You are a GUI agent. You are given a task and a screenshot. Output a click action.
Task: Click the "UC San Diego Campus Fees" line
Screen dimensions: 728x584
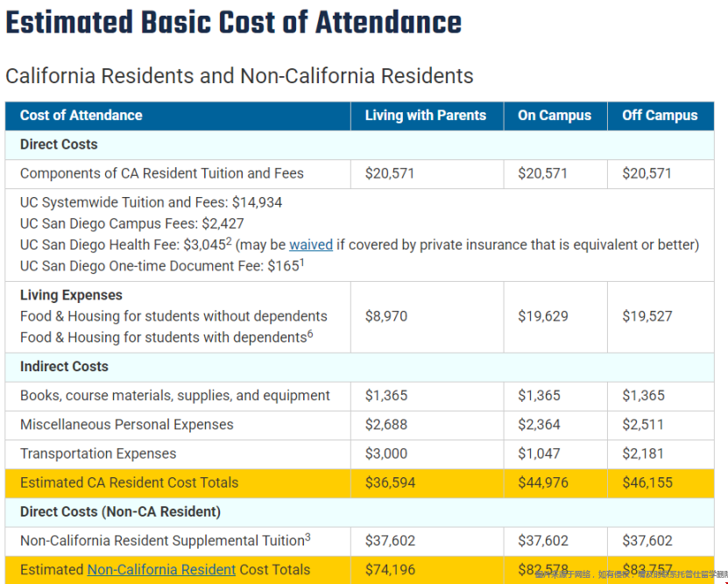coord(132,223)
